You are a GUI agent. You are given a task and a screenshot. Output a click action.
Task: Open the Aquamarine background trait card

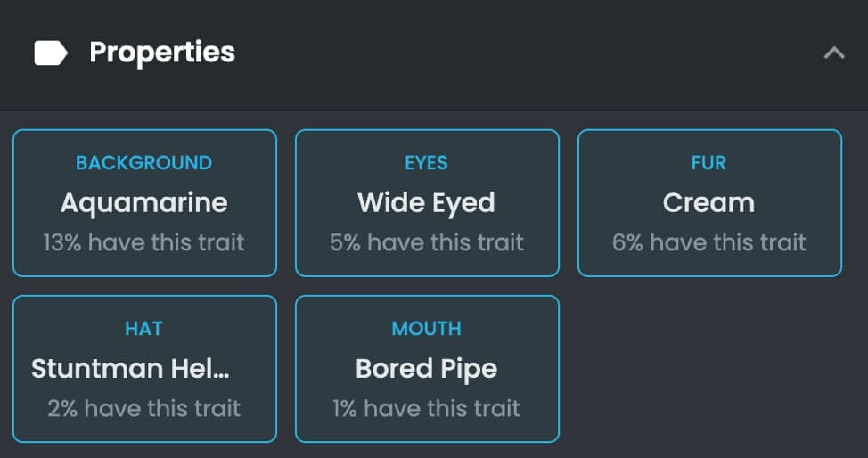144,203
